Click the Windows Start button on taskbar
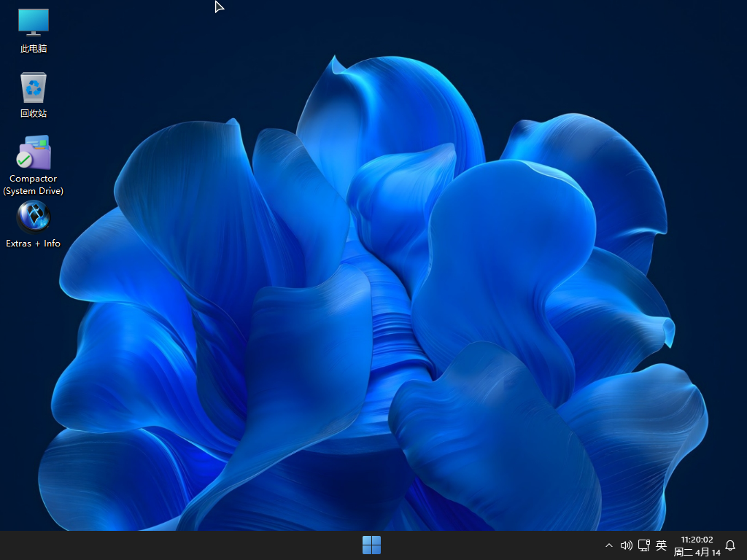The image size is (747, 560). coord(371,545)
